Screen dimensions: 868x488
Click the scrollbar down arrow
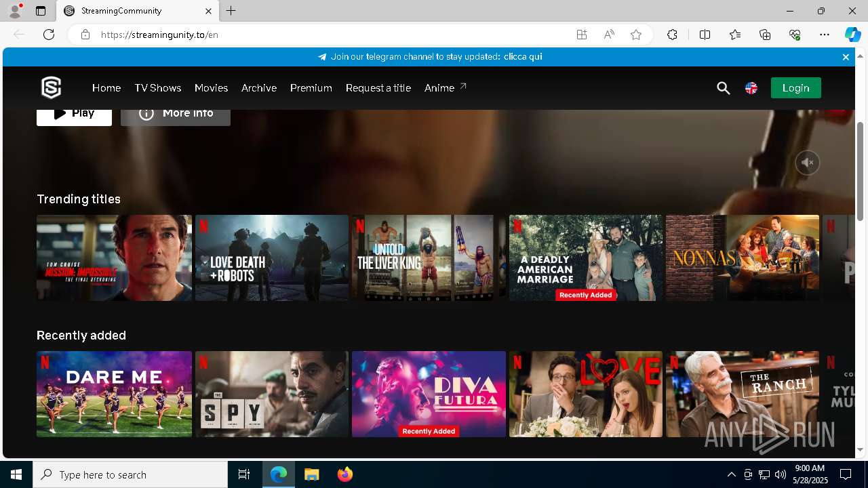click(x=860, y=450)
